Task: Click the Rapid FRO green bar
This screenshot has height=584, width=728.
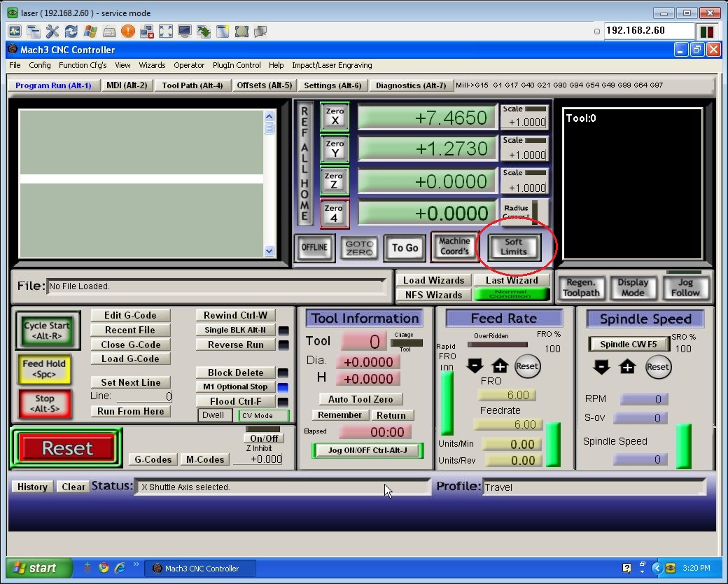Action: click(447, 403)
